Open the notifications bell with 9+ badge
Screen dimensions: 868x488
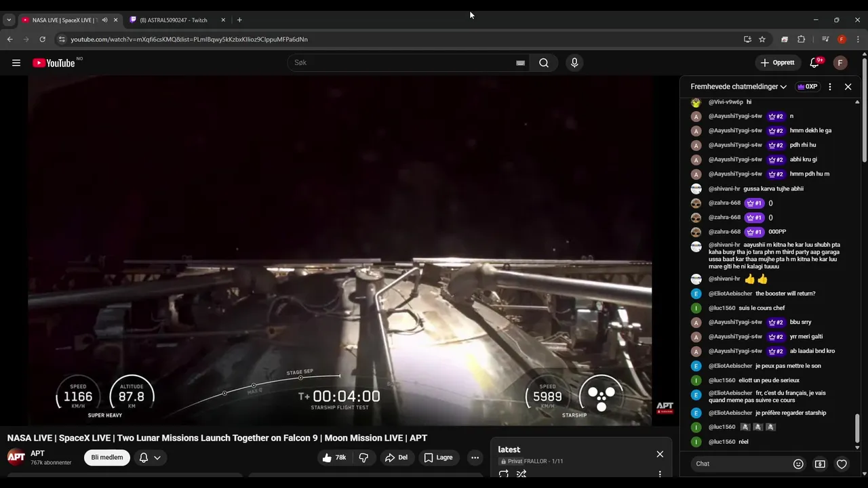[814, 63]
